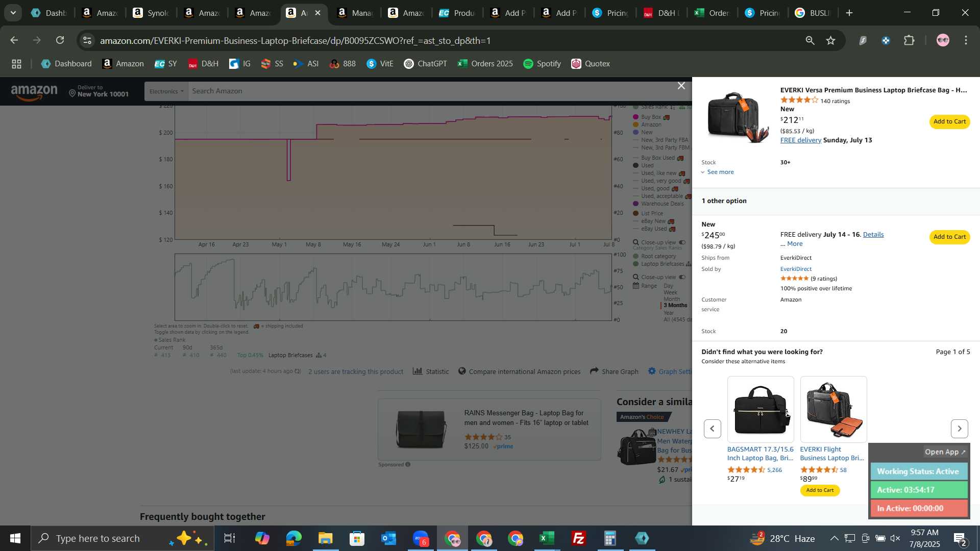This screenshot has width=980, height=551.
Task: Bookmark this page with the star icon
Action: coord(831,40)
